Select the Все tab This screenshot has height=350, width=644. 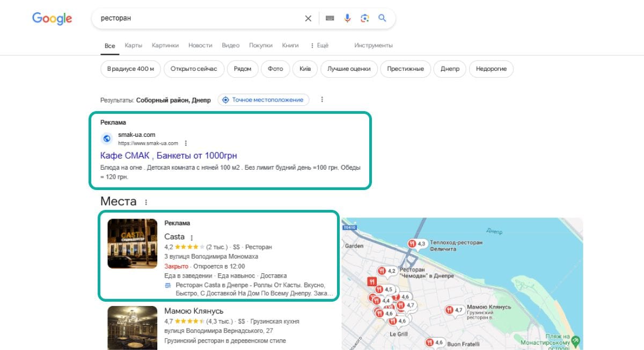tap(110, 46)
